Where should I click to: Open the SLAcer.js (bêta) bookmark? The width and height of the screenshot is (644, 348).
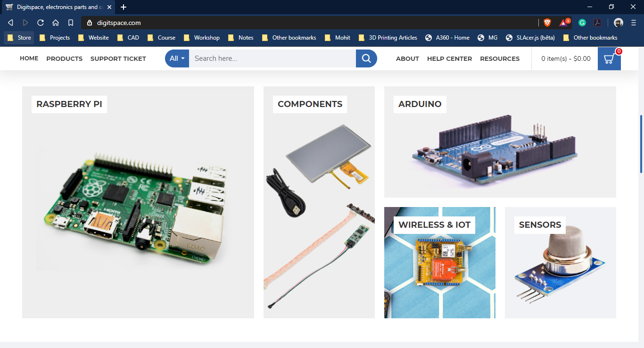tap(530, 38)
